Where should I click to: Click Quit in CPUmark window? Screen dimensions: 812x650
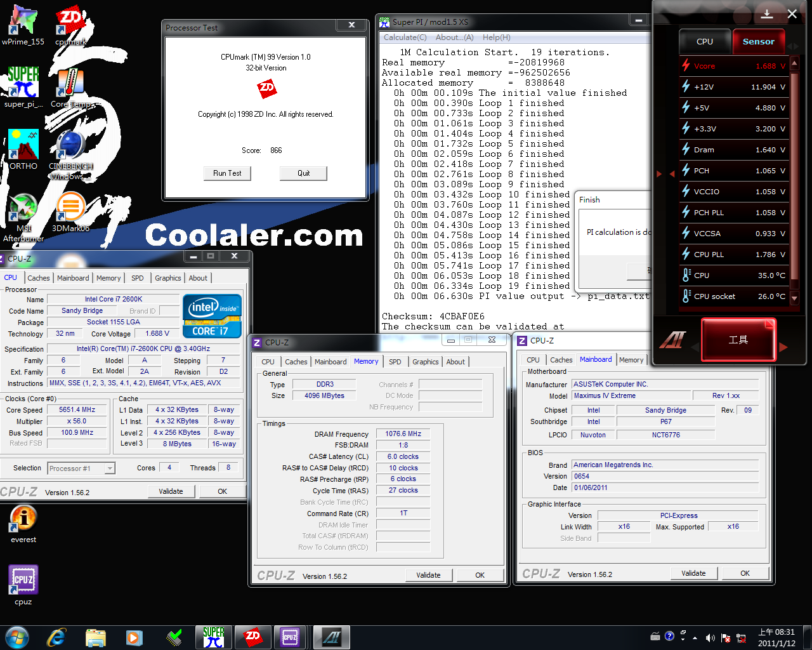point(303,173)
